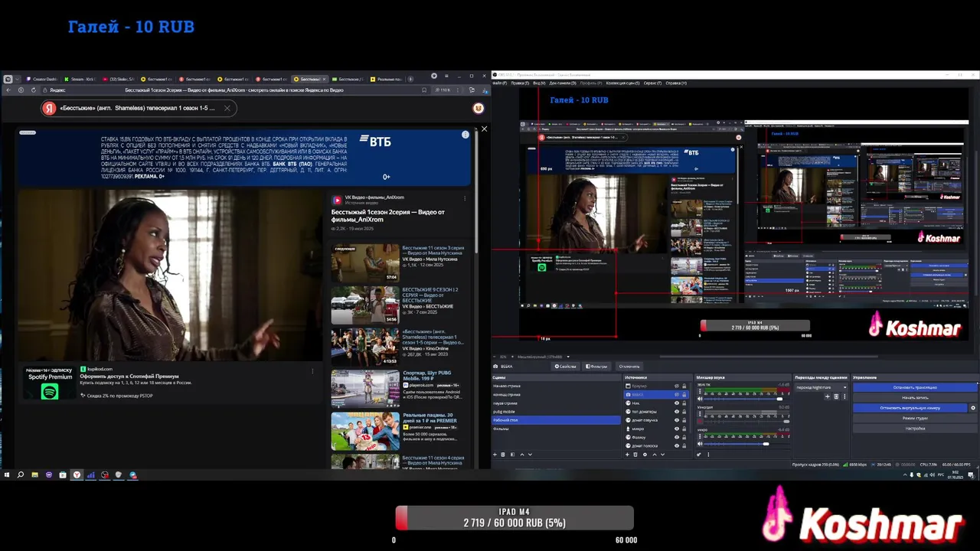980x551 pixels.
Task: Open scene transition properties three-dot menu
Action: 844,396
